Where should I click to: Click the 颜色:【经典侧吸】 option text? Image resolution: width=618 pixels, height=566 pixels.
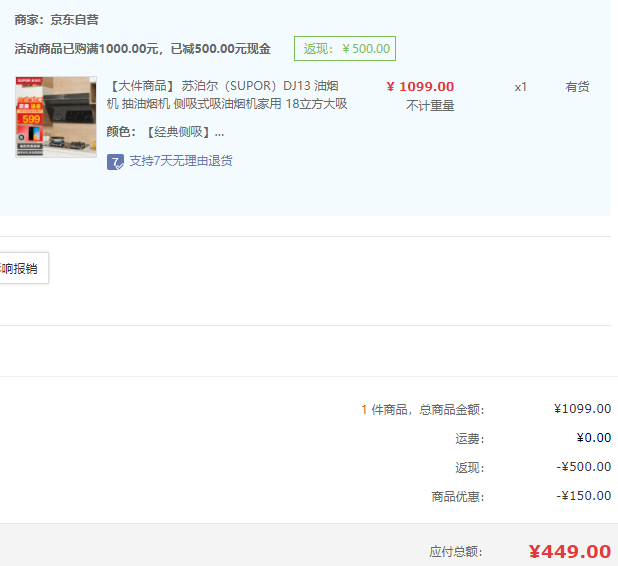coord(165,132)
